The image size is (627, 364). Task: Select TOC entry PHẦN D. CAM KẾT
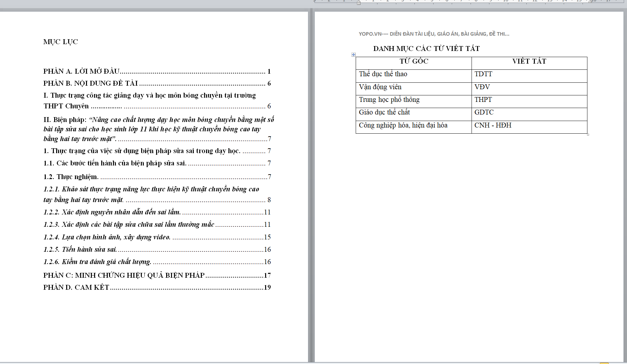pyautogui.click(x=157, y=287)
